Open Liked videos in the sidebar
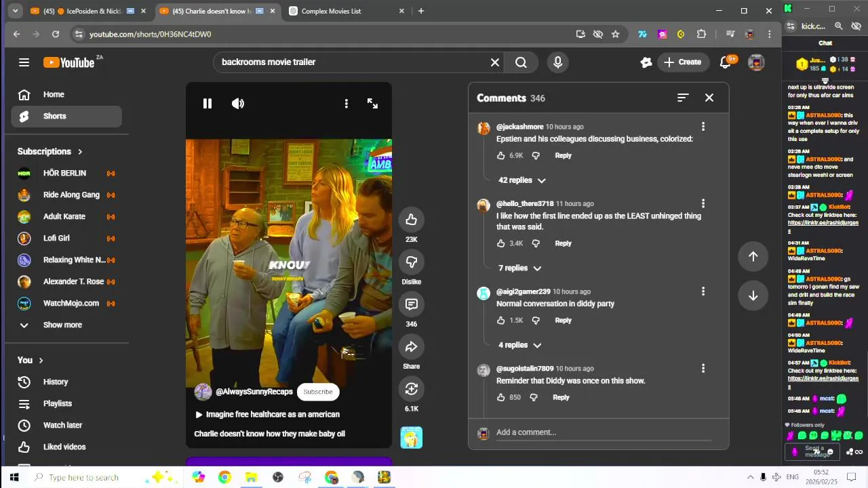 coord(66,447)
